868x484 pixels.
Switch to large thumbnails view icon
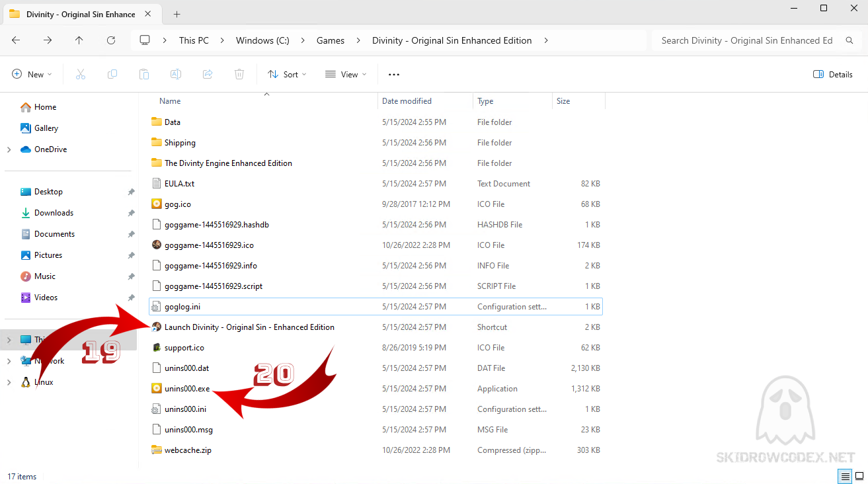click(859, 476)
